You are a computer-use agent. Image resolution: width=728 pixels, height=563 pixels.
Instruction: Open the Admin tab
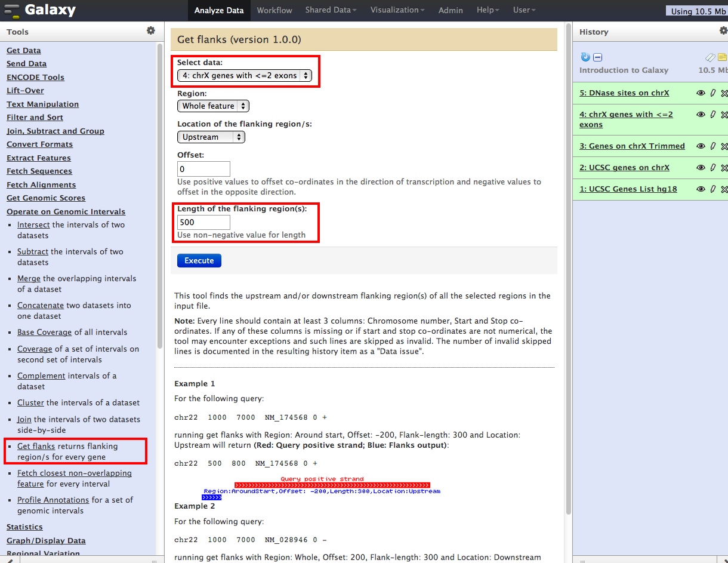pyautogui.click(x=451, y=10)
